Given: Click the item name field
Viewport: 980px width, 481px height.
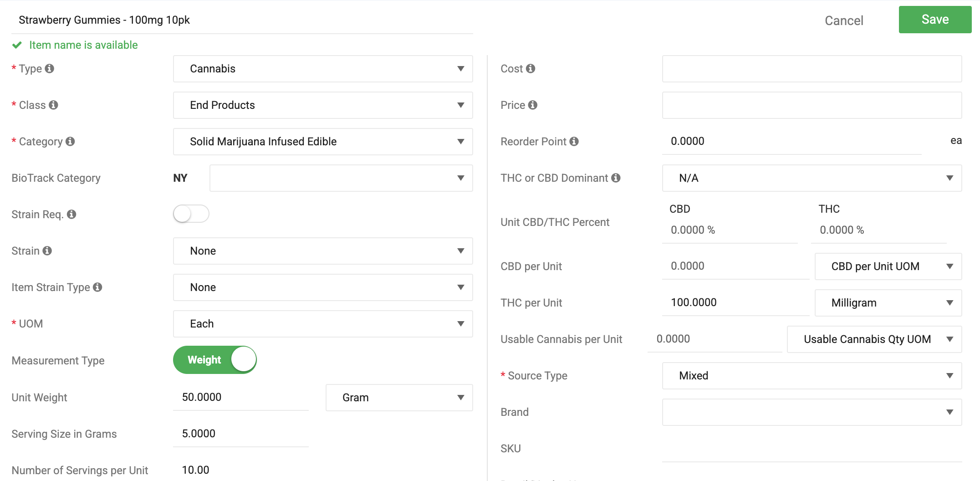Looking at the screenshot, I should 242,20.
